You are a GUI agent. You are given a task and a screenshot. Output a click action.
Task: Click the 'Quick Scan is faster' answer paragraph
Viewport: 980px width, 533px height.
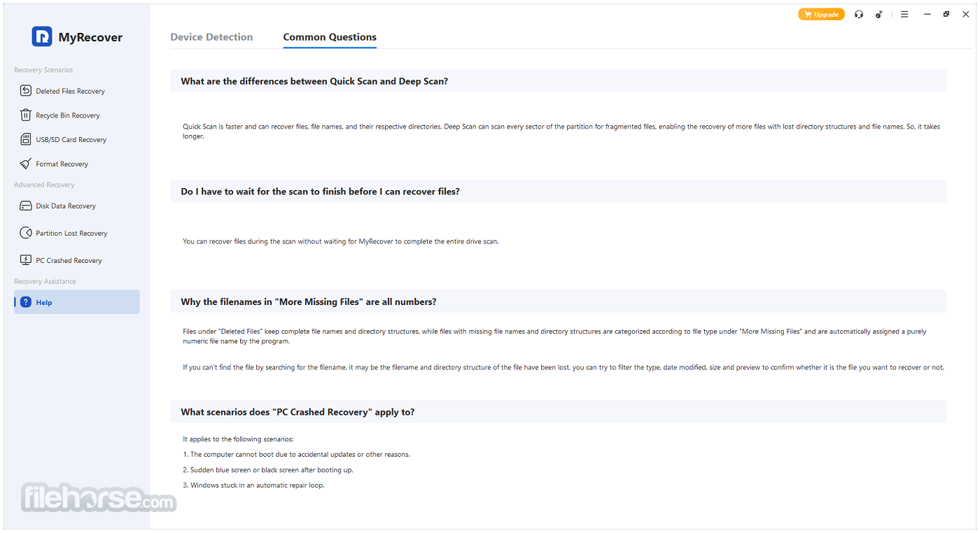pyautogui.click(x=561, y=132)
